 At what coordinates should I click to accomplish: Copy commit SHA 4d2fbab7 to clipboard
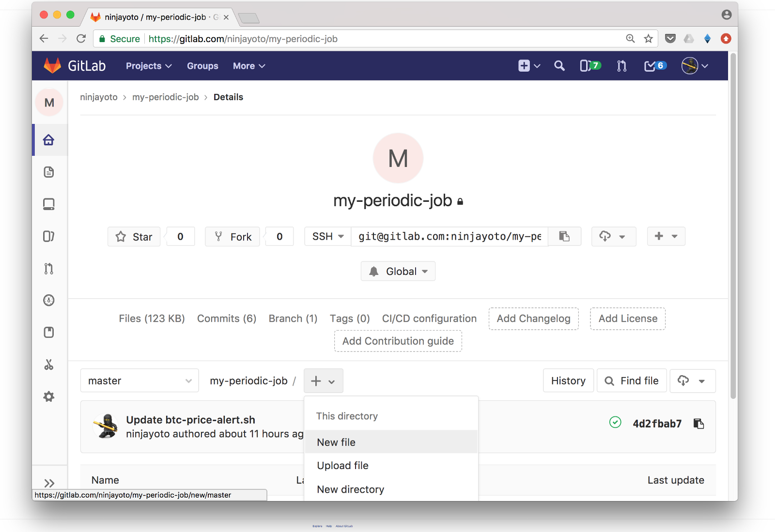pos(698,424)
